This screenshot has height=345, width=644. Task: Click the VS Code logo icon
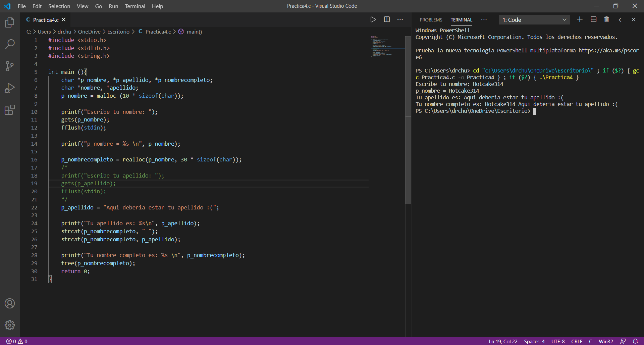click(x=7, y=6)
